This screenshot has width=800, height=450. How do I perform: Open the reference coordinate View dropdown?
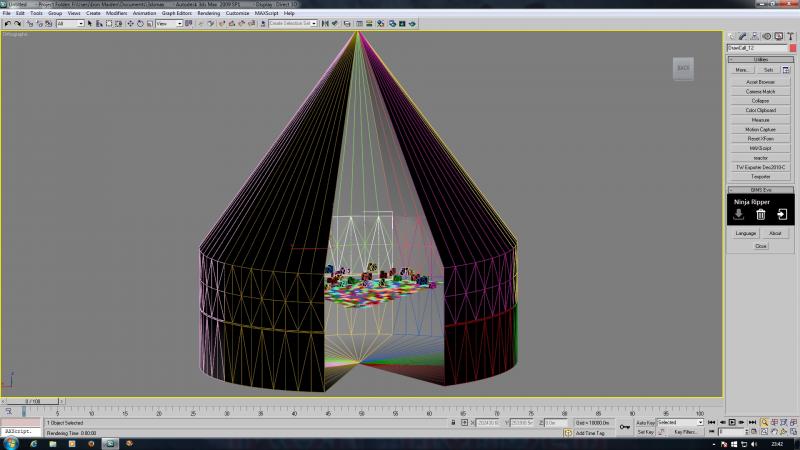click(169, 23)
